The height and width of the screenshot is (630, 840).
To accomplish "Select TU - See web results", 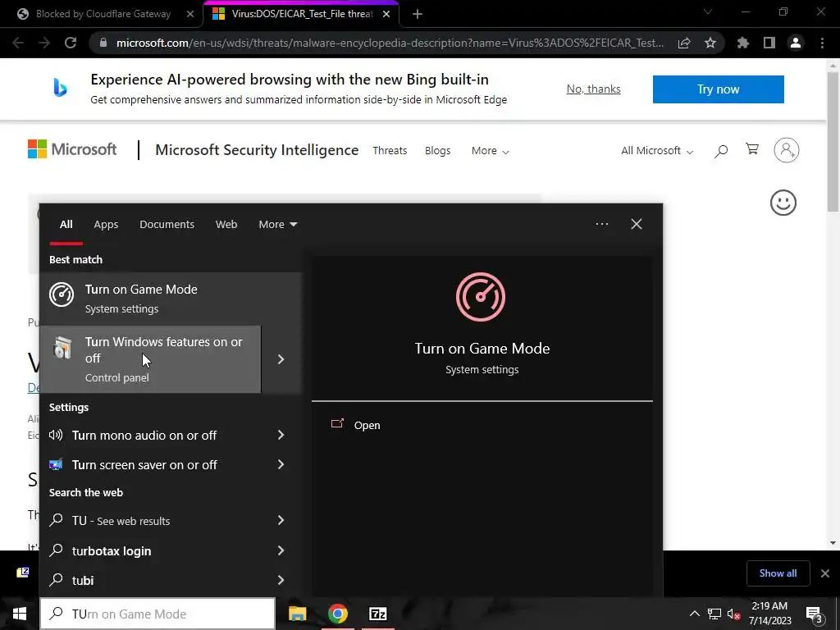I will [x=121, y=521].
